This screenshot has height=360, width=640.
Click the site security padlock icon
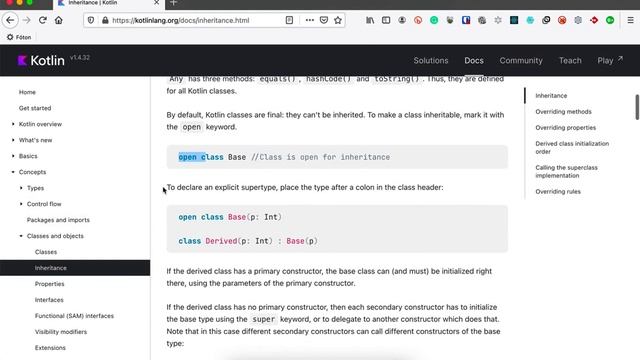(105, 20)
